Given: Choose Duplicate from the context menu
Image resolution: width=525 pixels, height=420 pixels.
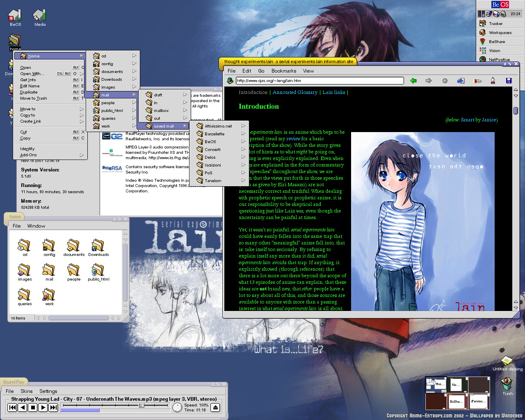Looking at the screenshot, I should pos(50,92).
